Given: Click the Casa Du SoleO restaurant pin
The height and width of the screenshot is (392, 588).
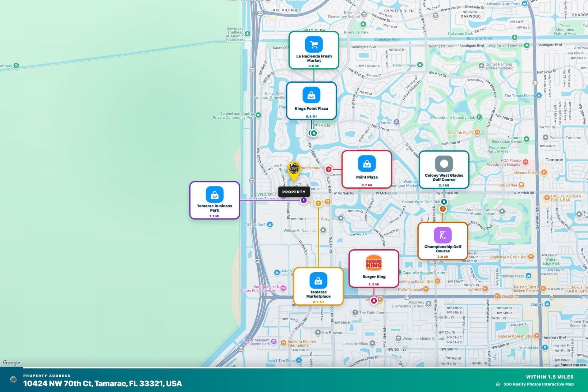Looking at the screenshot, I should (x=477, y=133).
